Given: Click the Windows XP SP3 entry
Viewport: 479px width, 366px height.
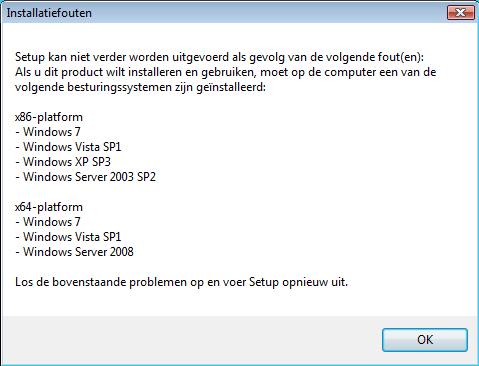Looking at the screenshot, I should pos(63,162).
